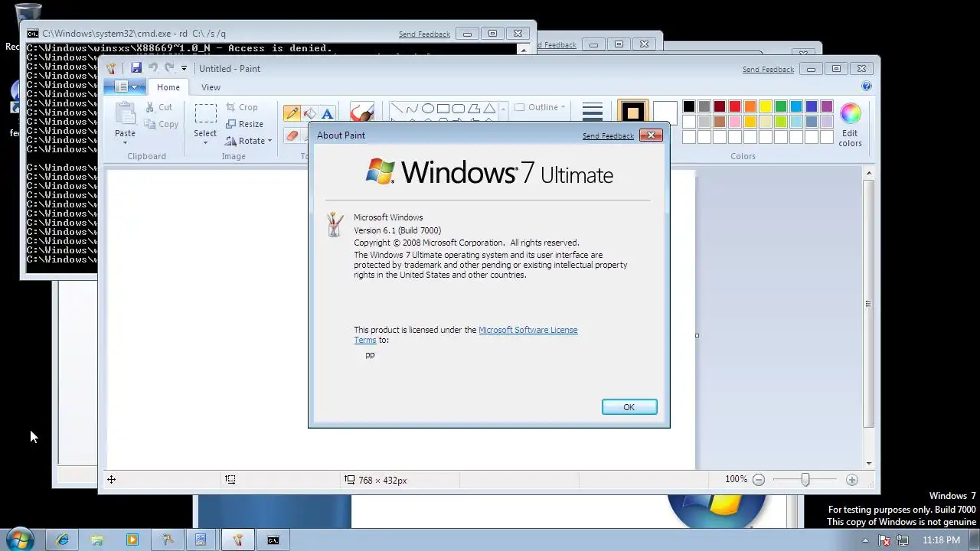
Task: Select Color 2 white background swatch
Action: (665, 113)
